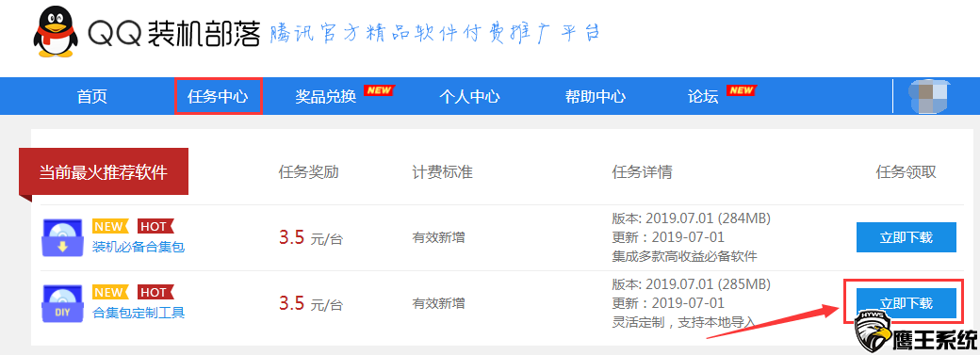The image size is (980, 355).
Task: Click the 任务领取 column header
Action: (906, 172)
